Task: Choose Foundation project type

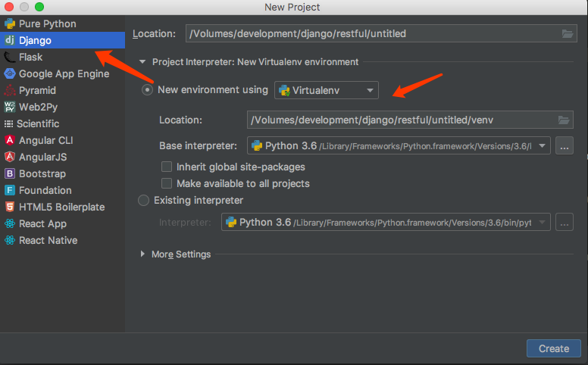Action: coord(62,190)
